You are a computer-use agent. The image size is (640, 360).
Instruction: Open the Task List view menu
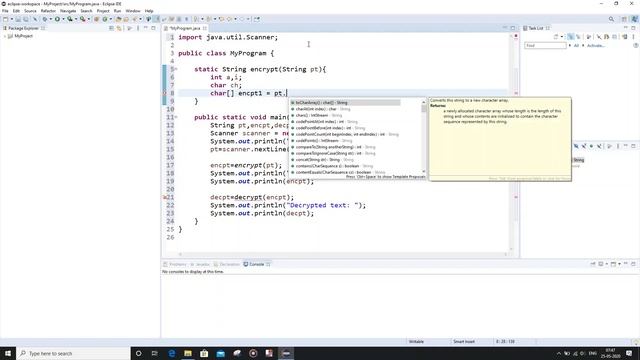click(633, 37)
